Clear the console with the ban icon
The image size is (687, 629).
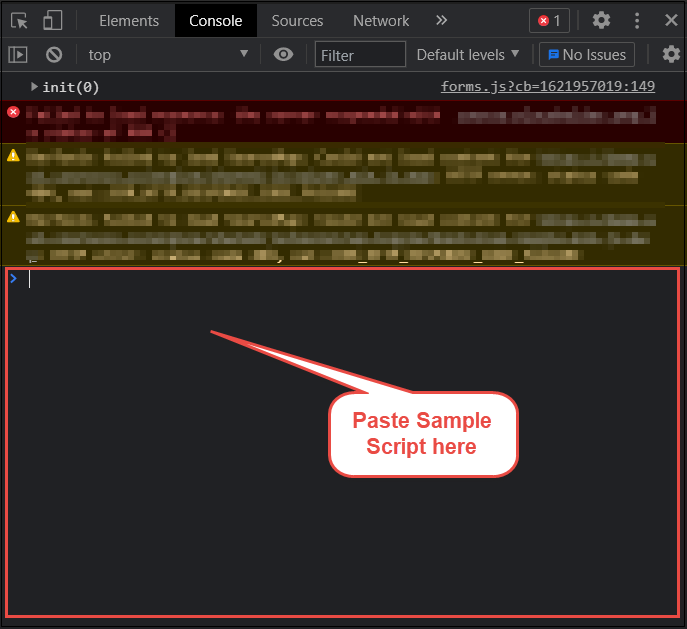point(54,55)
